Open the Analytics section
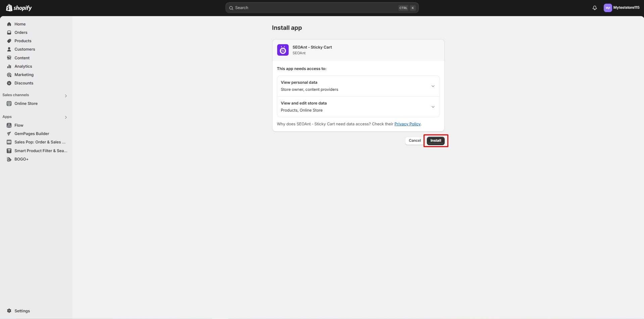 pyautogui.click(x=23, y=66)
